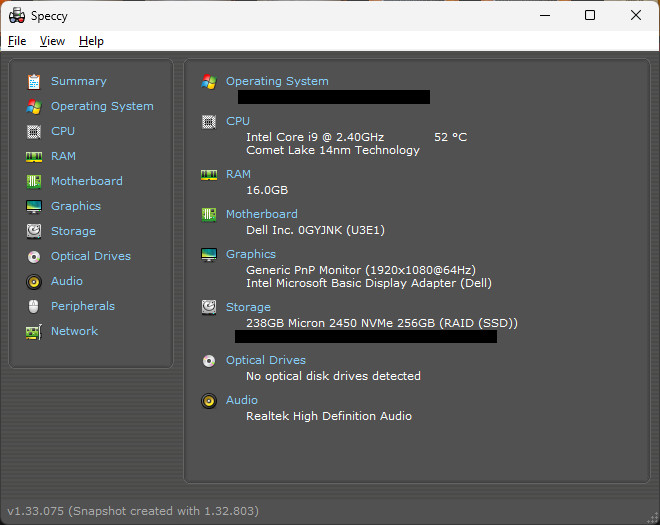Click the Motherboard heading link in summary

(x=262, y=214)
